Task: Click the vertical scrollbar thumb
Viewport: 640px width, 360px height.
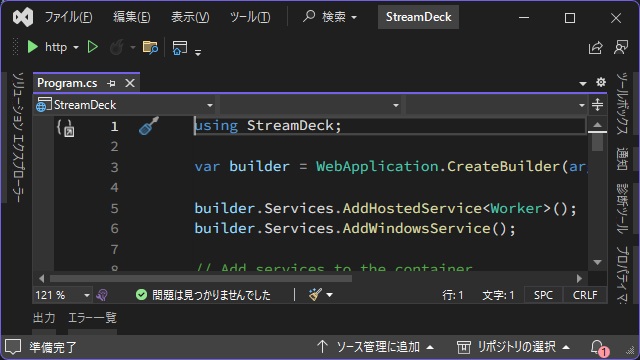Action: tap(597, 142)
